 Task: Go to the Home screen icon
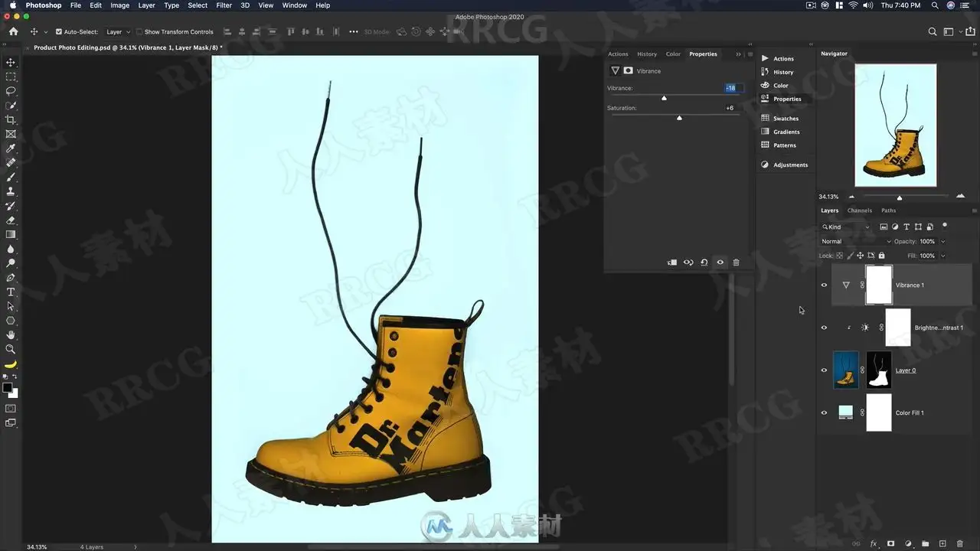[13, 32]
